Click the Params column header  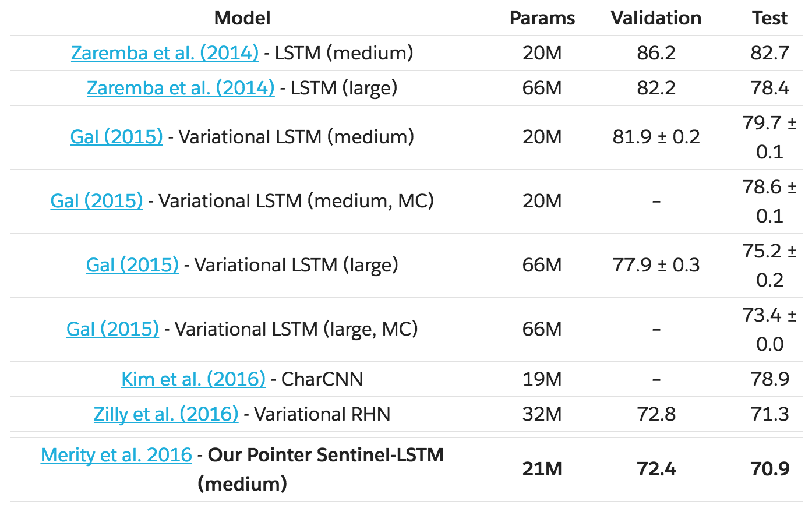click(542, 18)
